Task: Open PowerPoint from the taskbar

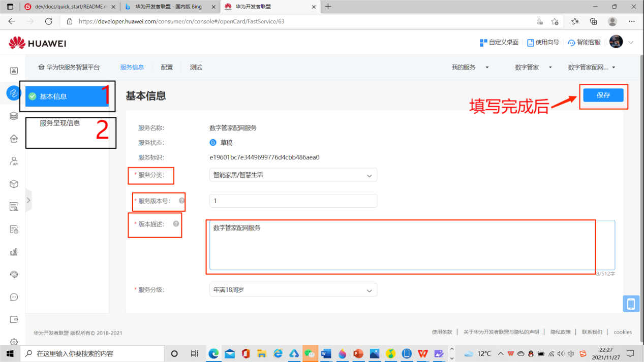Action: (358, 353)
